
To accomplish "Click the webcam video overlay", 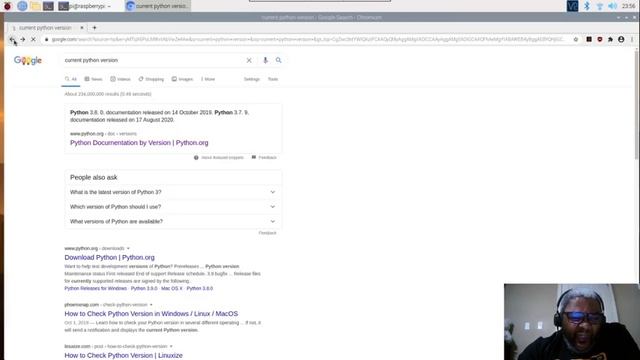I will click(x=571, y=322).
